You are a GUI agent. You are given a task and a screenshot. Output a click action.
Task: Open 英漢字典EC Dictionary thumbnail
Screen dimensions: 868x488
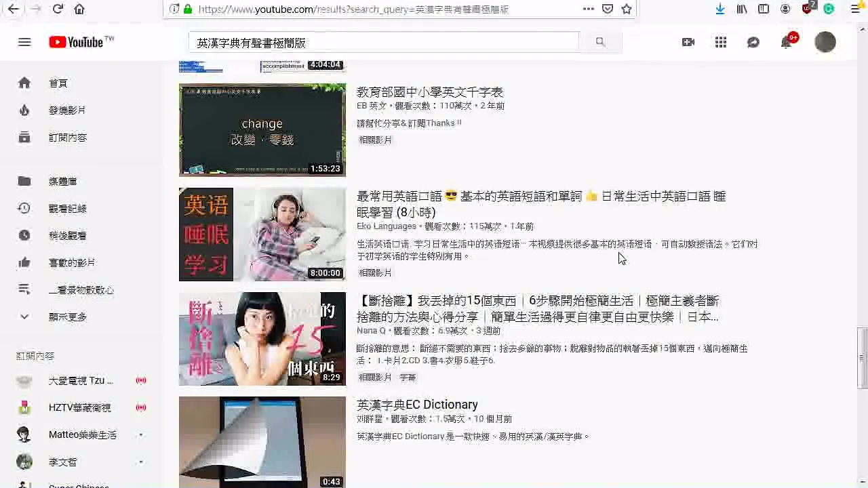(x=262, y=442)
